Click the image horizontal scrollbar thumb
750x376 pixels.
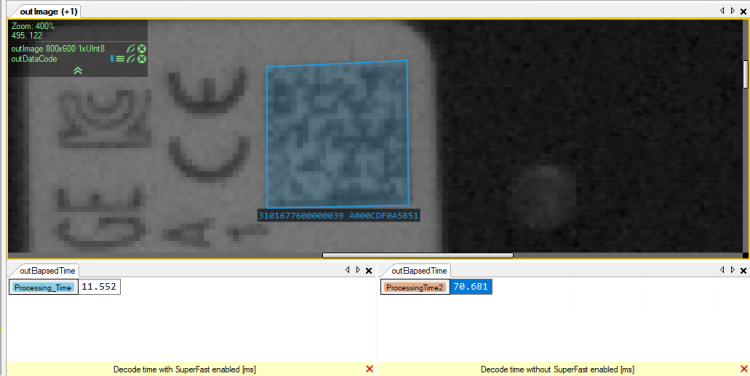coord(418,255)
